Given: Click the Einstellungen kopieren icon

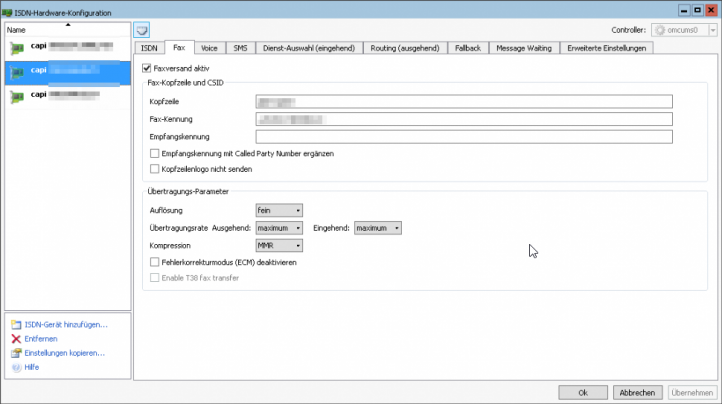Looking at the screenshot, I should tap(15, 353).
